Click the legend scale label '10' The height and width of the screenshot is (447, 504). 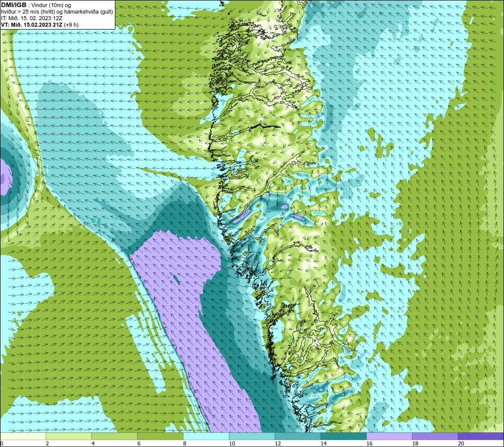coord(232,443)
